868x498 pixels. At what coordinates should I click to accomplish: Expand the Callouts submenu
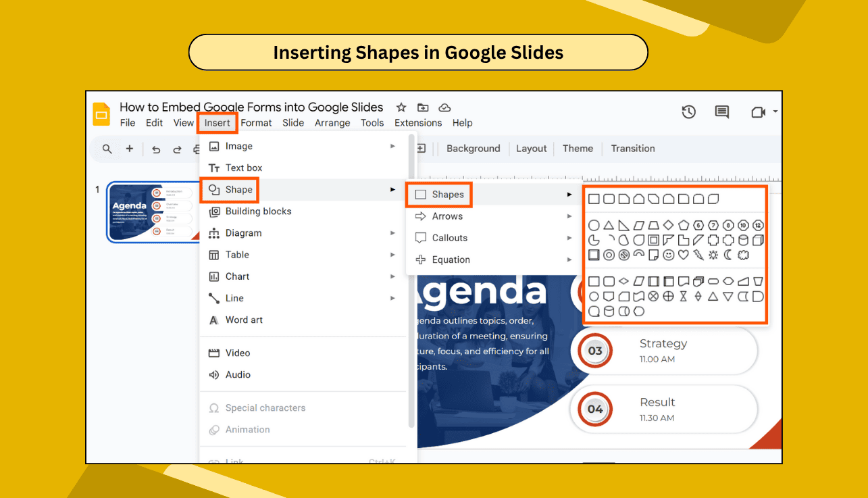click(x=449, y=238)
